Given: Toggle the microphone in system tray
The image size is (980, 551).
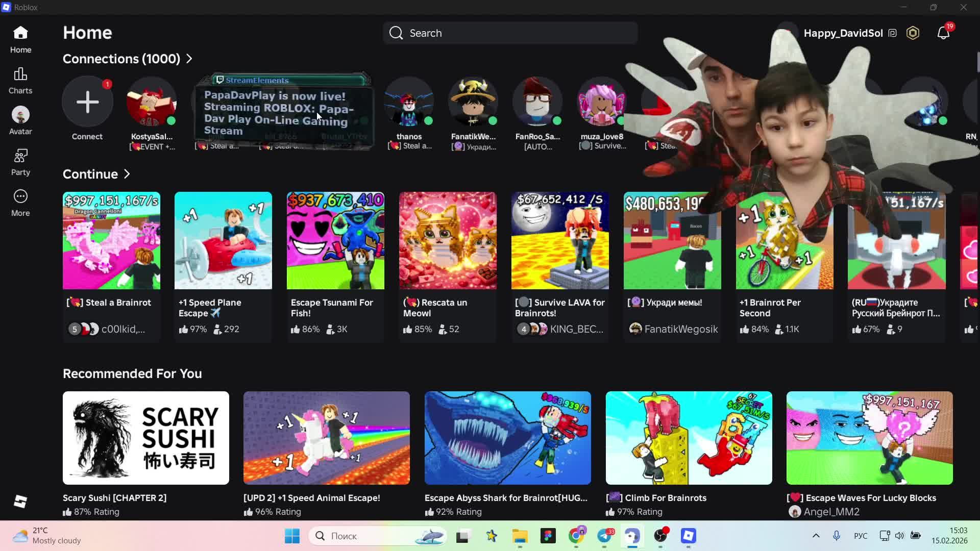Looking at the screenshot, I should tap(836, 536).
